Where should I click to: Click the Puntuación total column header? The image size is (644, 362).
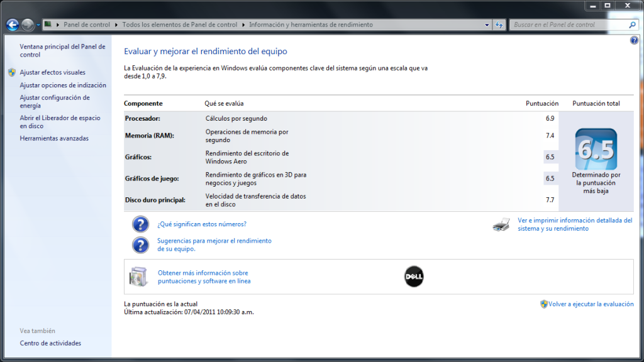(x=596, y=104)
